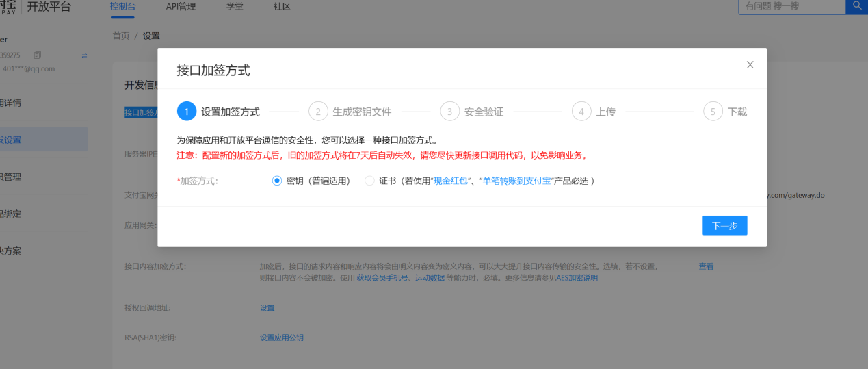Click 设置 for 授权回调地址
868x369 pixels.
(x=267, y=308)
